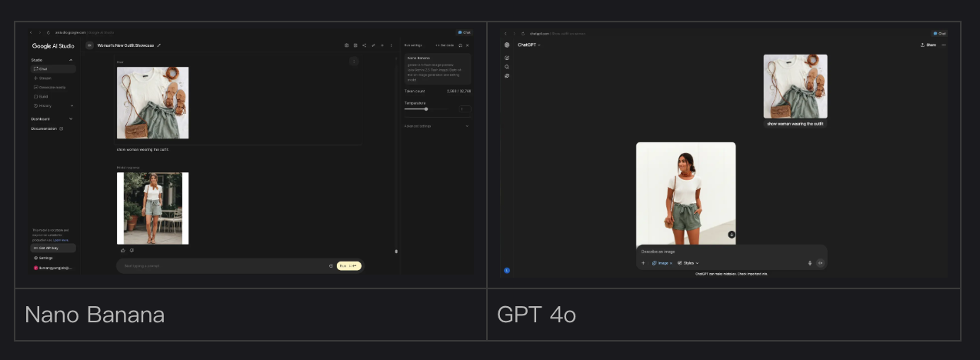Click the Google AI Studio logo

point(53,46)
